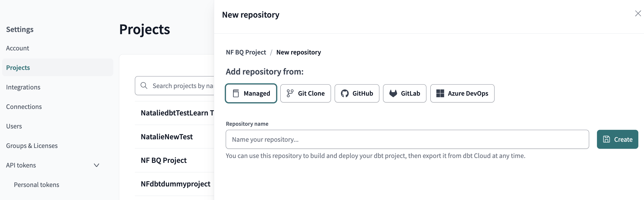This screenshot has width=644, height=200.
Task: Open the NatalieNewTest project row
Action: click(167, 137)
